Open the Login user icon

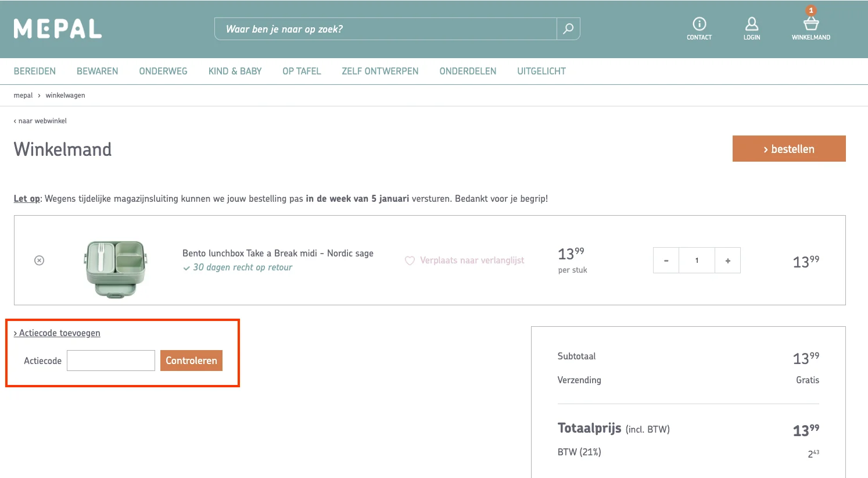(751, 24)
